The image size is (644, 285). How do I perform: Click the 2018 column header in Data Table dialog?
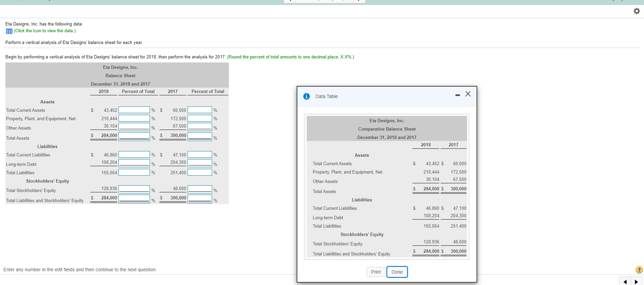(x=426, y=145)
